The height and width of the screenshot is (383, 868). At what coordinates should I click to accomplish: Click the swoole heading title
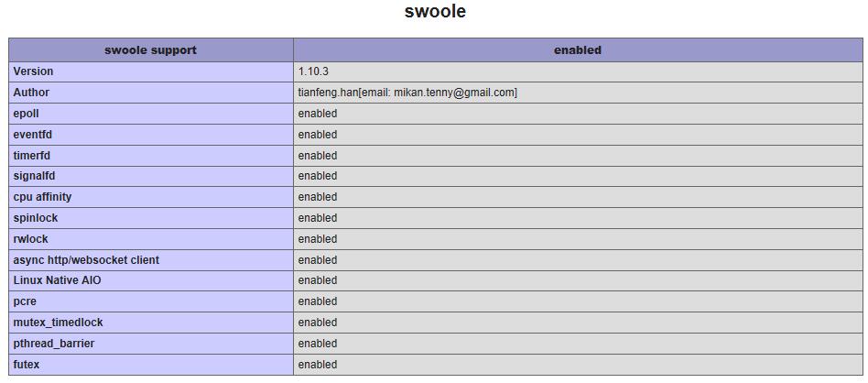point(435,11)
